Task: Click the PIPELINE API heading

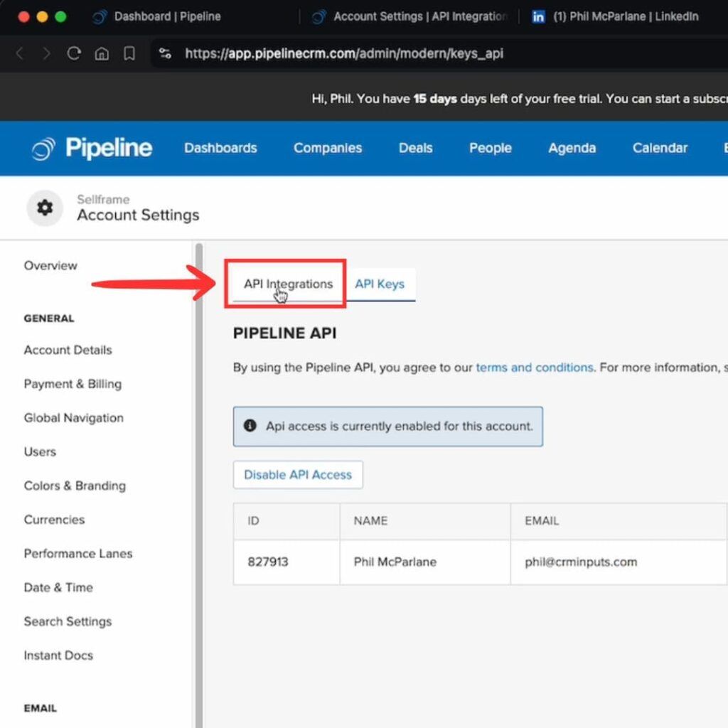Action: (284, 333)
